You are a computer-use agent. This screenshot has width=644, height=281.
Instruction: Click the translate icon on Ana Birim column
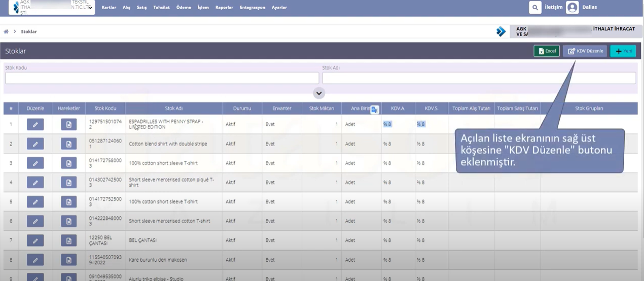coord(374,109)
